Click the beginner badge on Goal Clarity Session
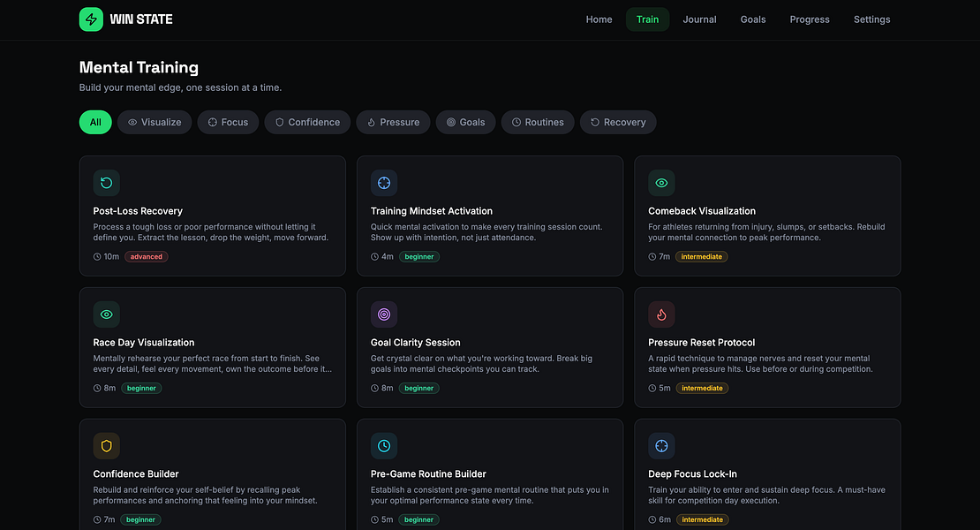Image resolution: width=980 pixels, height=530 pixels. (x=418, y=388)
